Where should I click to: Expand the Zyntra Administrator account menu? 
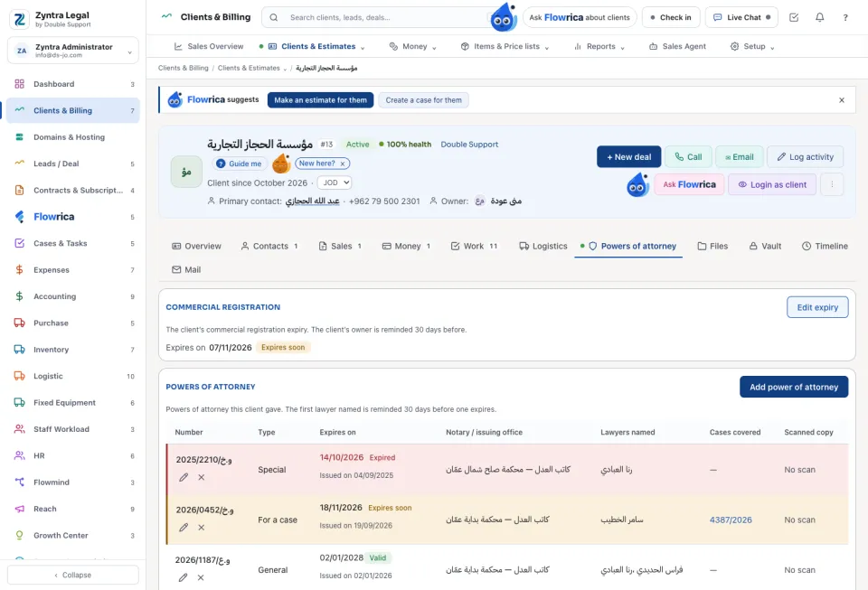(x=73, y=51)
